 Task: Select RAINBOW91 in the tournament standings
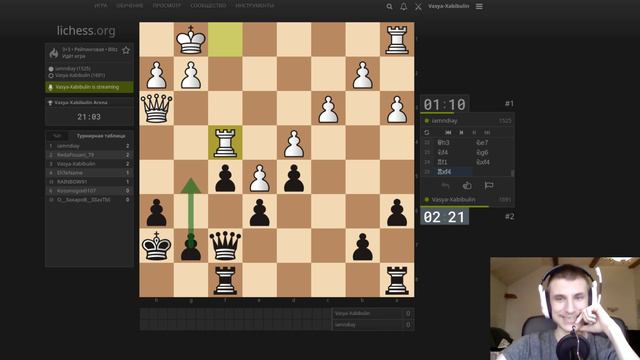coord(89,182)
